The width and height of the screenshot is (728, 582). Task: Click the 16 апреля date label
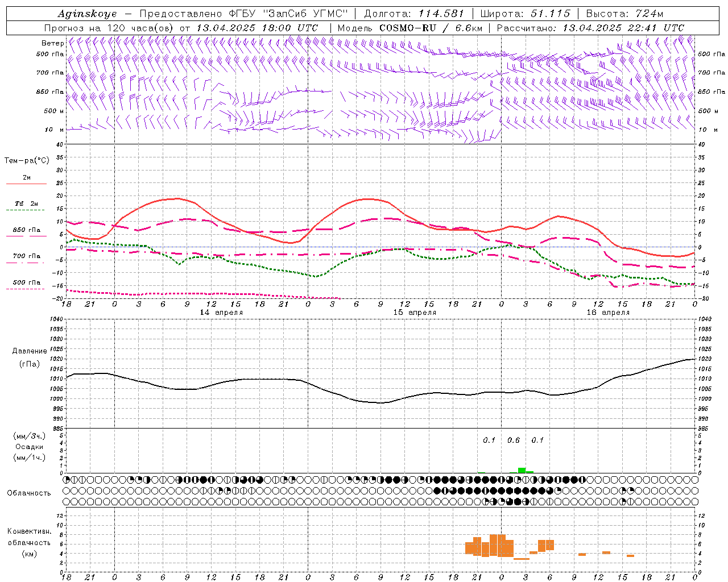pos(608,313)
